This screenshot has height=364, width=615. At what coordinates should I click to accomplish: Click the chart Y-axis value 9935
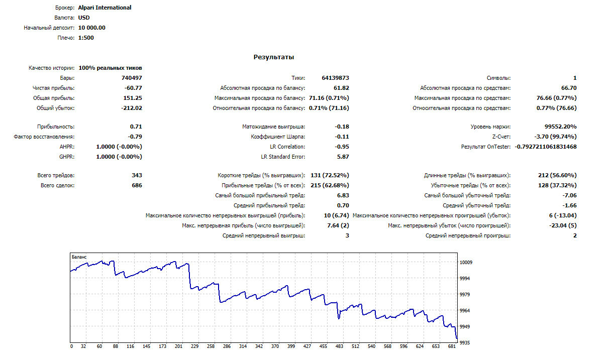point(465,342)
